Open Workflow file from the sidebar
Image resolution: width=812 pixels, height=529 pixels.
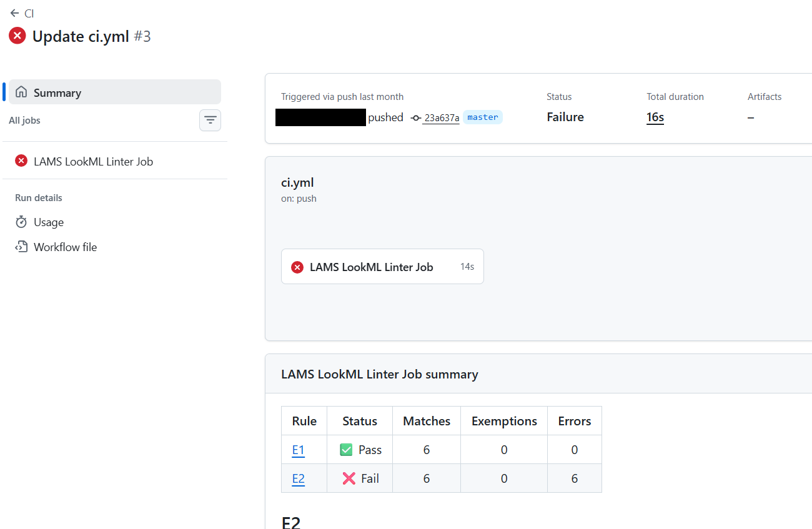pyautogui.click(x=65, y=247)
